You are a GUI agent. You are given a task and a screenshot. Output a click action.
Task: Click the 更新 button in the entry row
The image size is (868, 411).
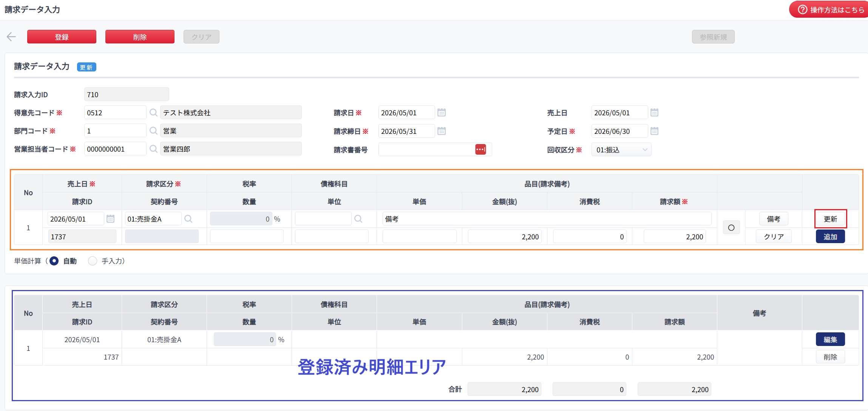click(x=831, y=219)
